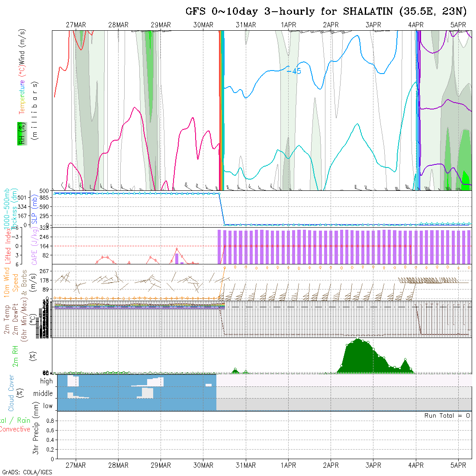Select the 31MAR label on top axis
The width and height of the screenshot is (476, 476).
[246, 25]
